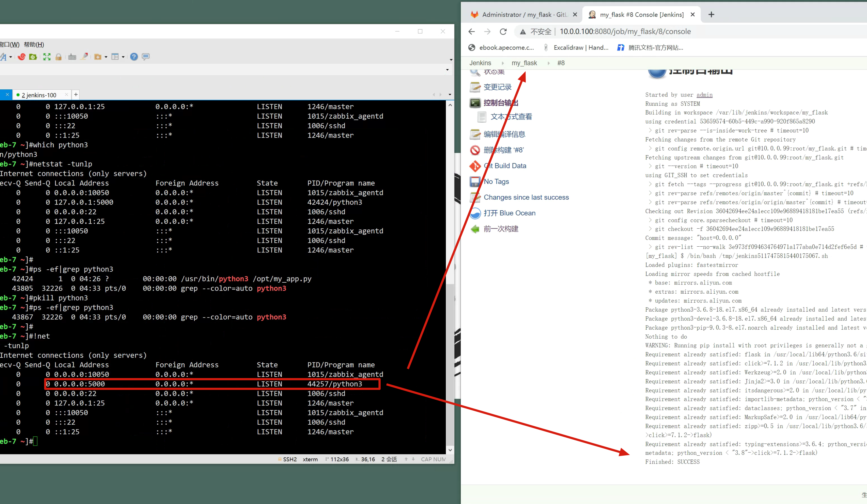Expand the layout pane dropdown arrow

click(123, 57)
